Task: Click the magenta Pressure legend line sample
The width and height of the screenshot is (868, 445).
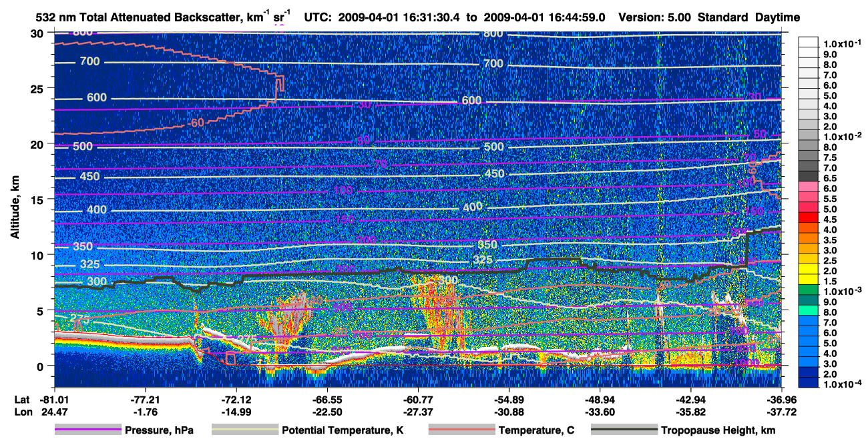Action: click(x=88, y=430)
